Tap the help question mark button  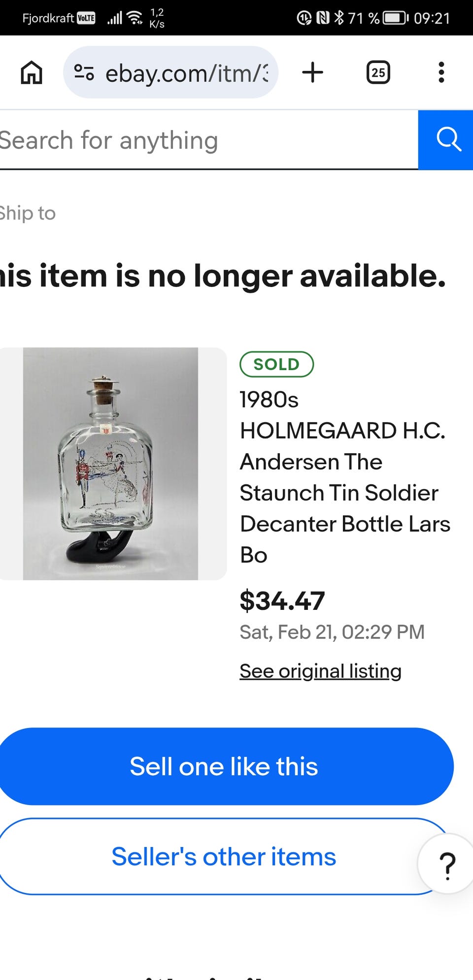coord(447,865)
